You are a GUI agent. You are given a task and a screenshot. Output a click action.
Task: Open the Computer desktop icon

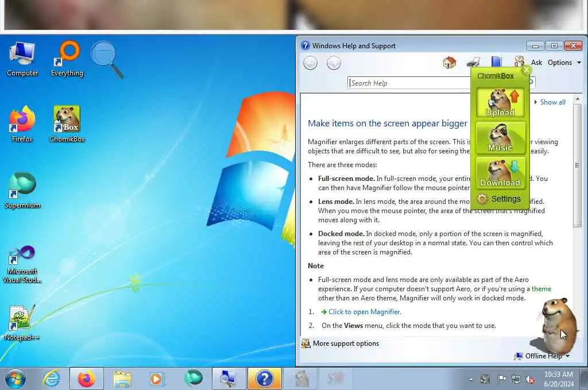[x=22, y=59]
